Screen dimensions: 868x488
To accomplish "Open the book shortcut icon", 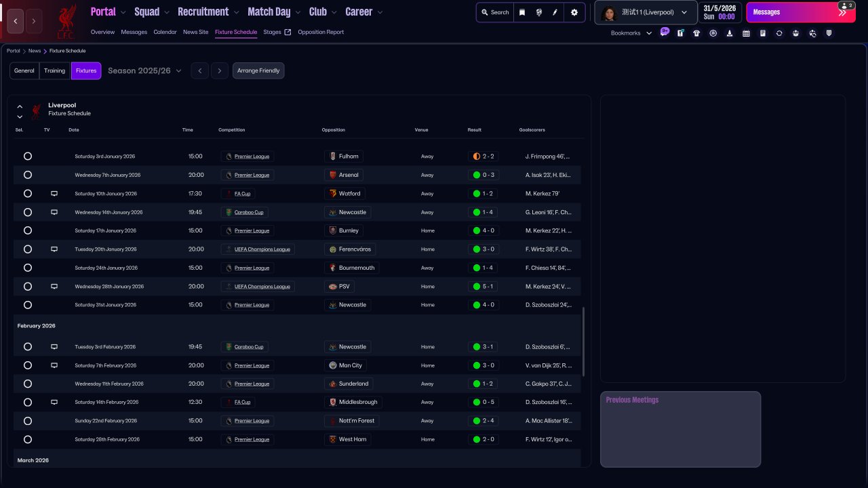I will click(762, 33).
